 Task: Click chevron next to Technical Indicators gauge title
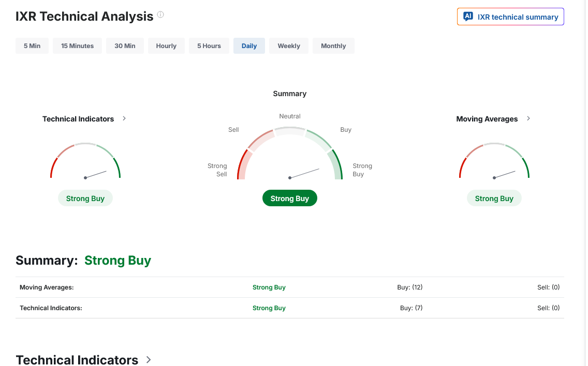[124, 118]
